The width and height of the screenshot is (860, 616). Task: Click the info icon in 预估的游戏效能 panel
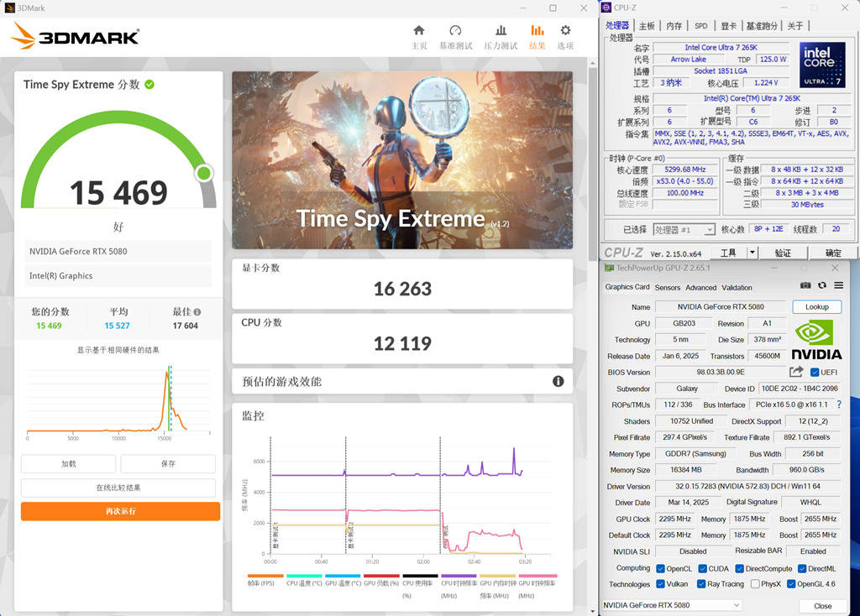click(558, 382)
